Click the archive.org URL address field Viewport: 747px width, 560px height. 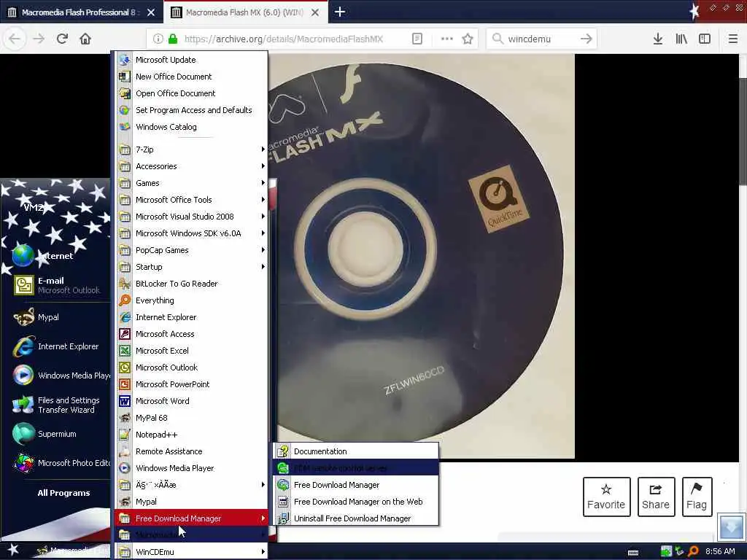point(284,39)
